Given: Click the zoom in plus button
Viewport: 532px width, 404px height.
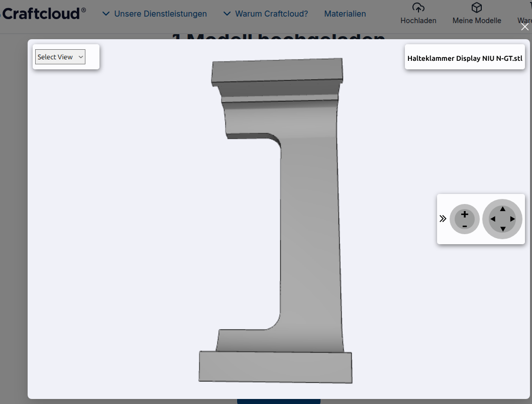Looking at the screenshot, I should tap(464, 215).
